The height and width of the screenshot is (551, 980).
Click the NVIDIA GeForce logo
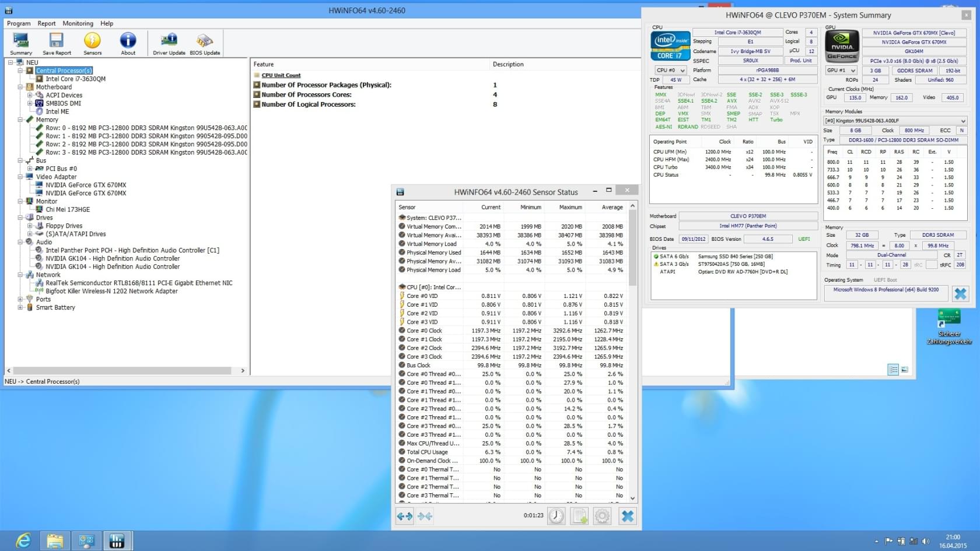[x=842, y=46]
